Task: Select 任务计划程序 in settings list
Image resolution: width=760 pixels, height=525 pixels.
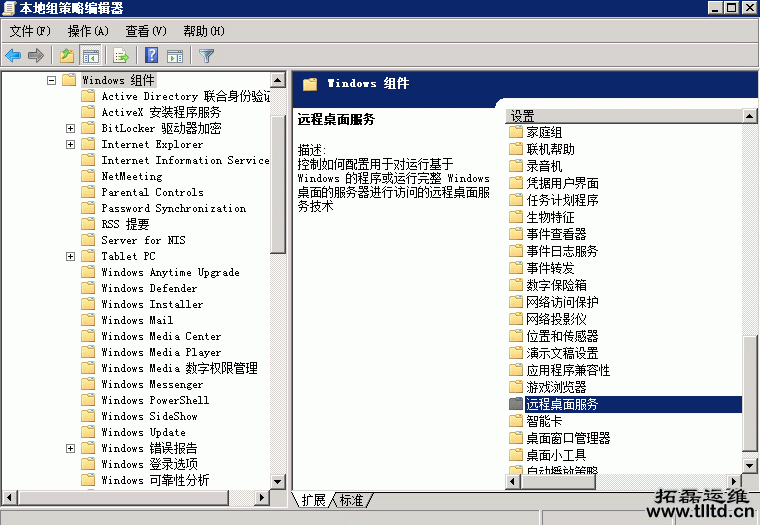Action: 562,200
